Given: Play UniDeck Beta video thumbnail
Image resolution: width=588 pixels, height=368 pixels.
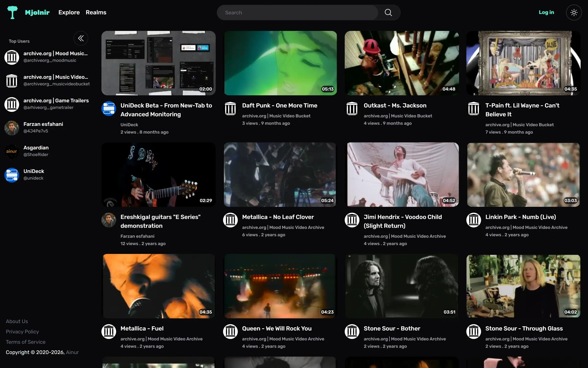Looking at the screenshot, I should (x=159, y=63).
